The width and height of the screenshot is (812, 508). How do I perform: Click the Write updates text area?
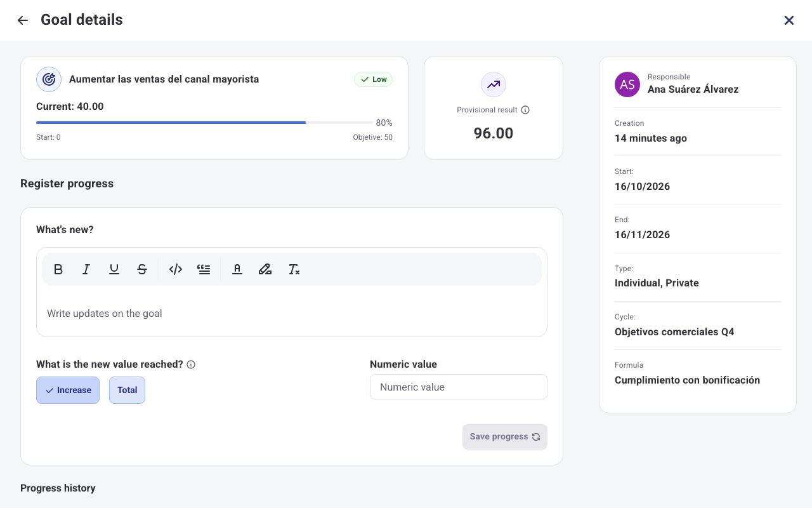pos(292,314)
